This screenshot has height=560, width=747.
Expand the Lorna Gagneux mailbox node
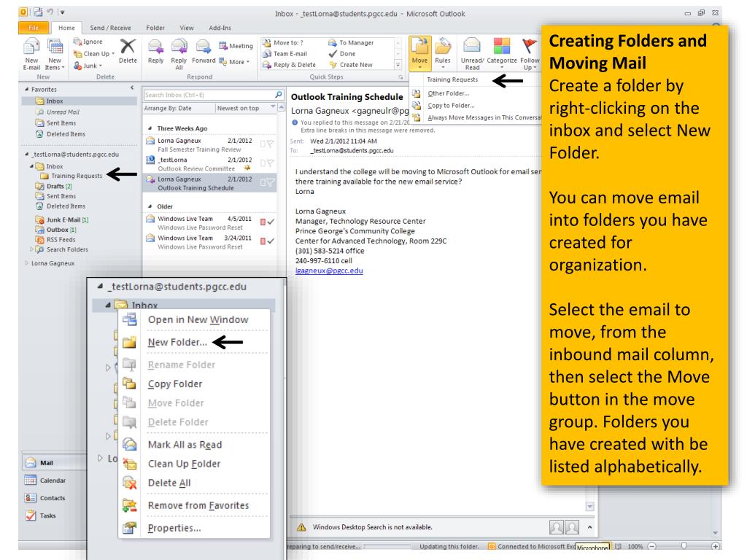coord(27,262)
